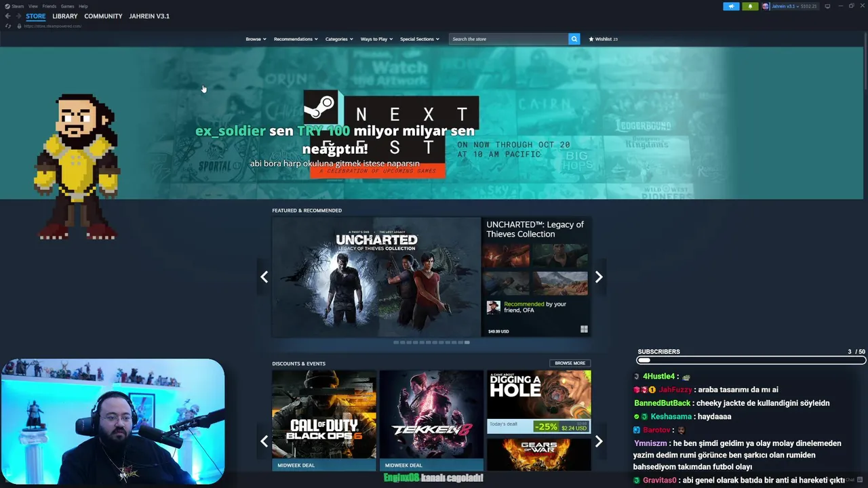Expand the Ways to Play dropdown
The height and width of the screenshot is (488, 868).
[376, 39]
